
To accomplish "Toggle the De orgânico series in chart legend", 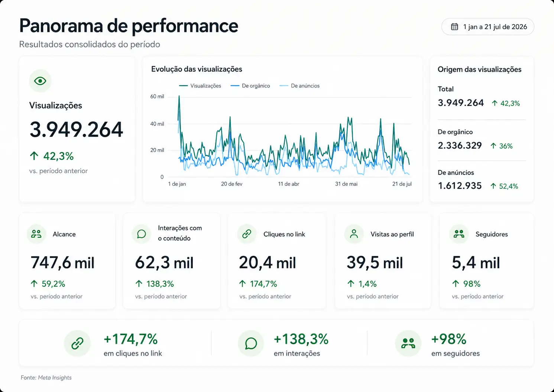I will click(250, 86).
